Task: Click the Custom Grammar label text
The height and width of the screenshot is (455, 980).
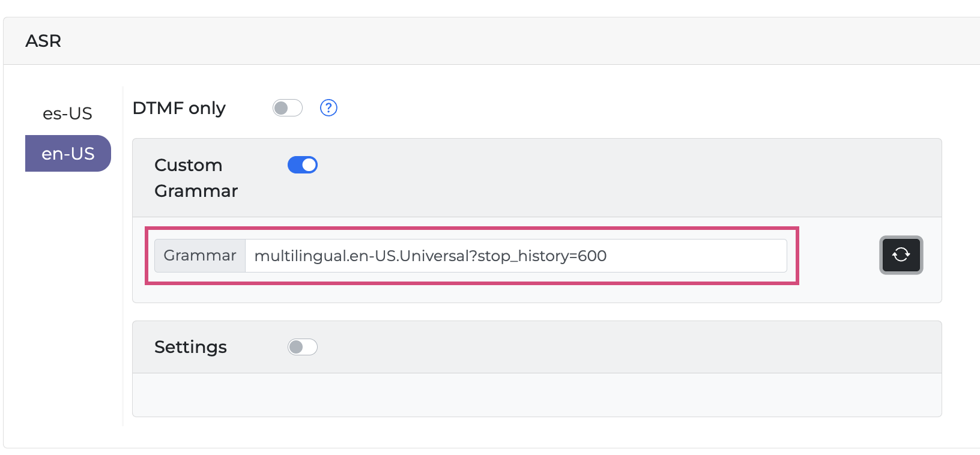Action: tap(196, 178)
